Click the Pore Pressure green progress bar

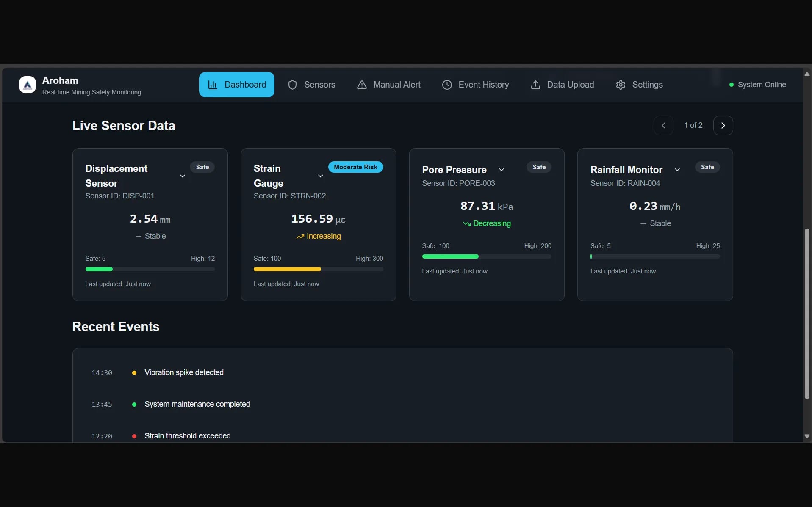click(450, 256)
